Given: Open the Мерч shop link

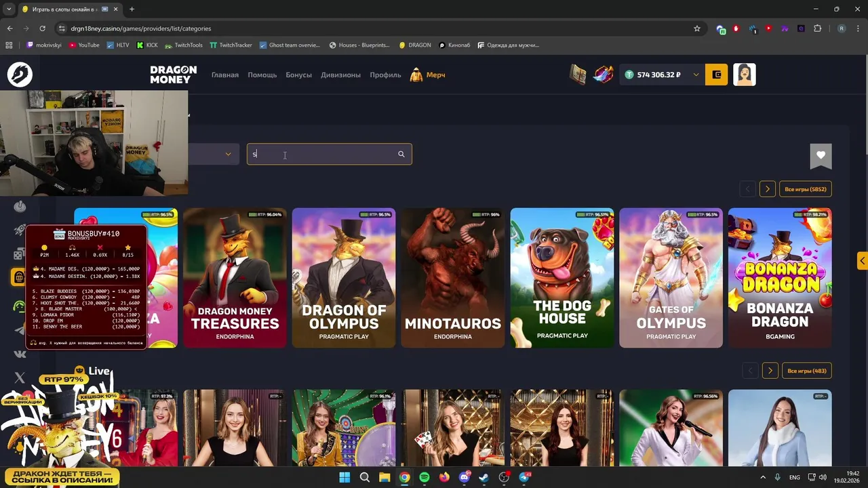Looking at the screenshot, I should pyautogui.click(x=428, y=75).
